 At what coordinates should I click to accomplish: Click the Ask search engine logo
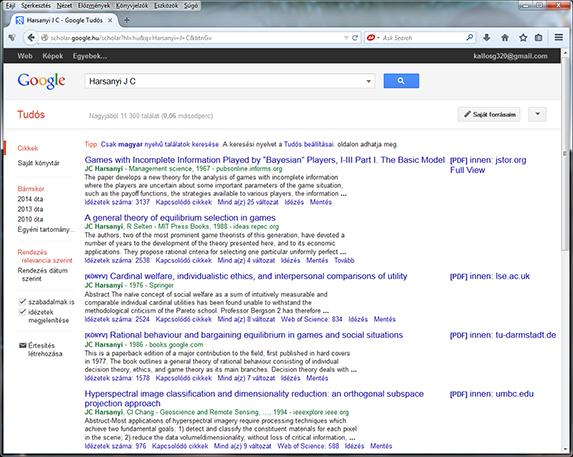(x=371, y=37)
